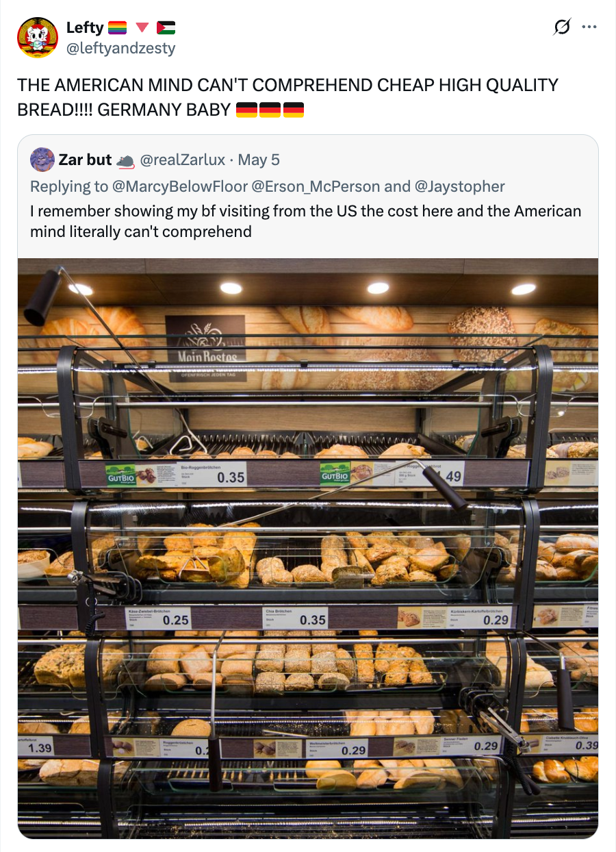This screenshot has width=616, height=852.
Task: Open the tweet's more options menu
Action: [589, 25]
